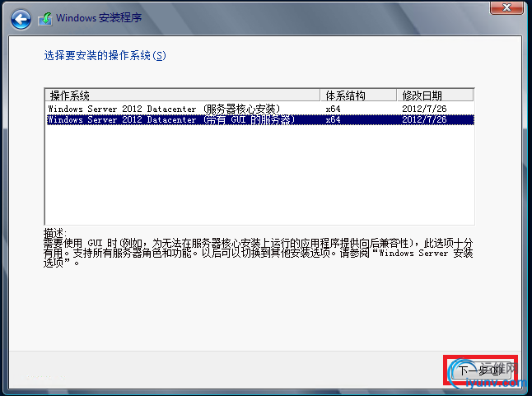Click x64 in the GUI server row
Screen dimensions: 532x396
[333, 119]
